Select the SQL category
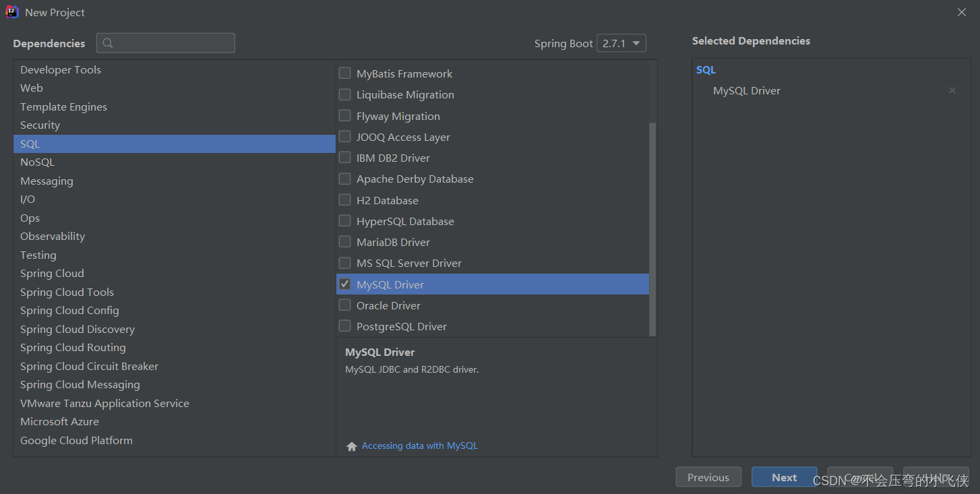Screen dimensions: 980x494 click(174, 144)
